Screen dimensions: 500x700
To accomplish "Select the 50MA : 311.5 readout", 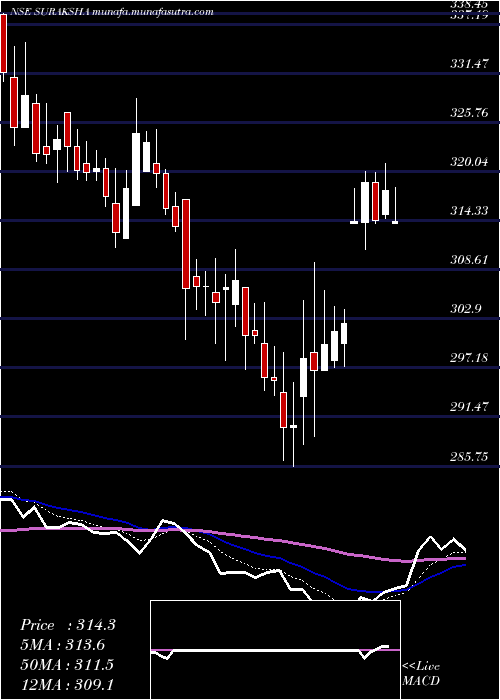I will tap(67, 665).
